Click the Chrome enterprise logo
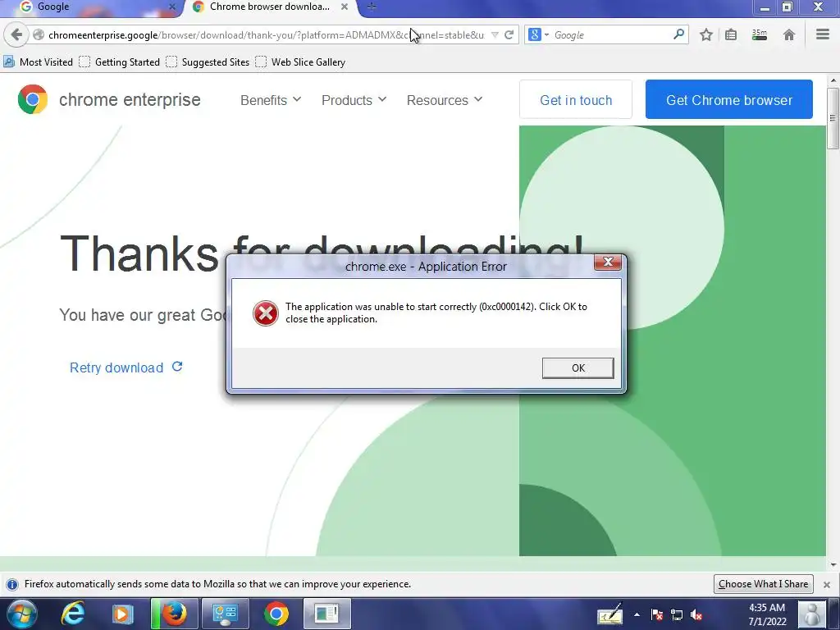This screenshot has height=630, width=840. click(x=109, y=99)
